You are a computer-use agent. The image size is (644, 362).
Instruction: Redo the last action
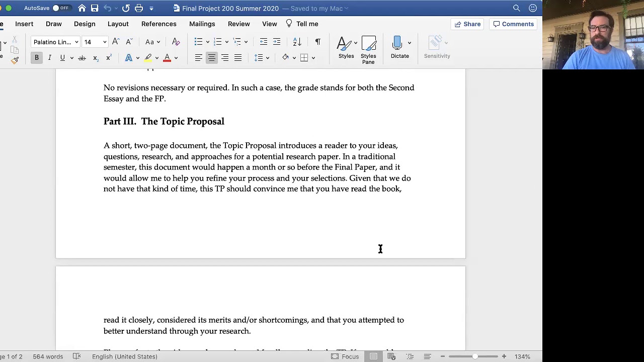pos(126,8)
